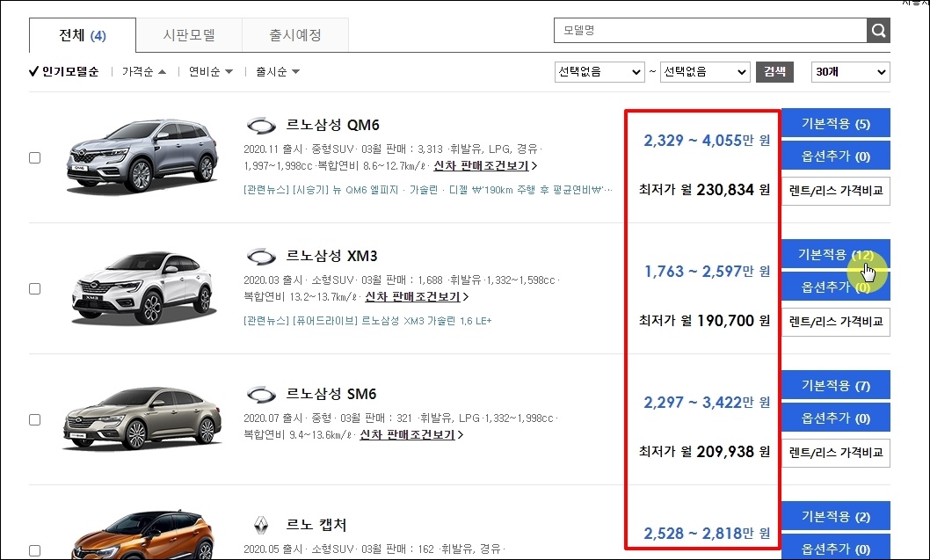
Task: Open the minimum price 선택없음 dropdown
Action: tap(599, 72)
